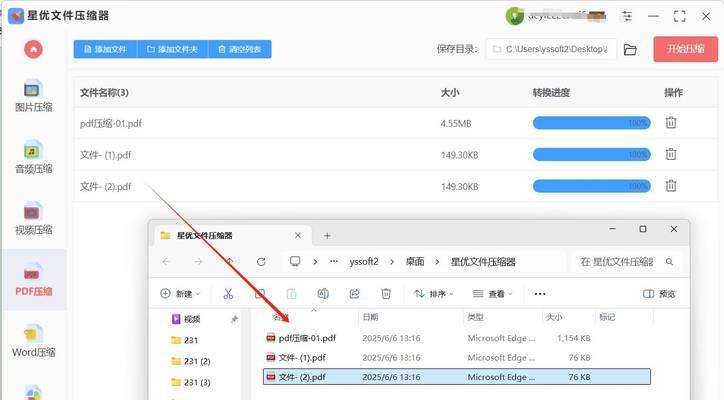Image resolution: width=724 pixels, height=400 pixels.
Task: Delete 文件- (1).pdf from compressor list
Action: (x=671, y=154)
